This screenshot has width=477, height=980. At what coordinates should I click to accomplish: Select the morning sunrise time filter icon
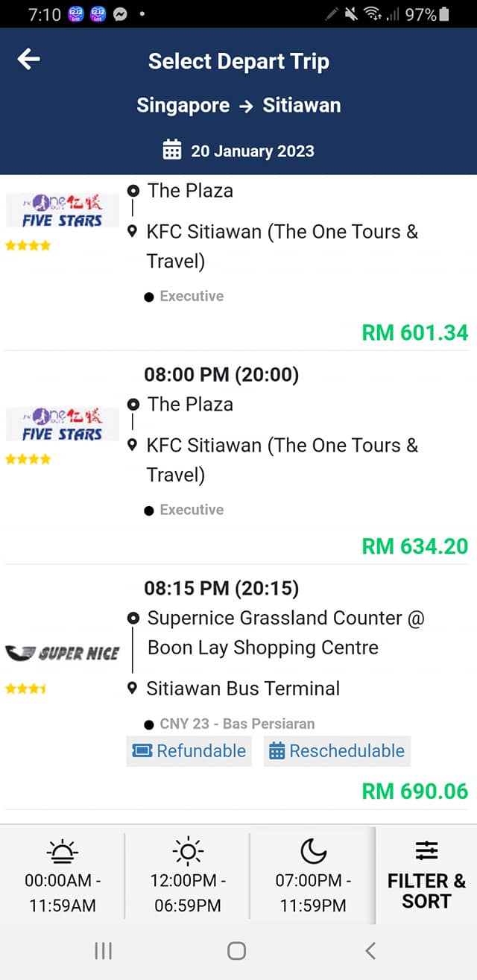63,850
